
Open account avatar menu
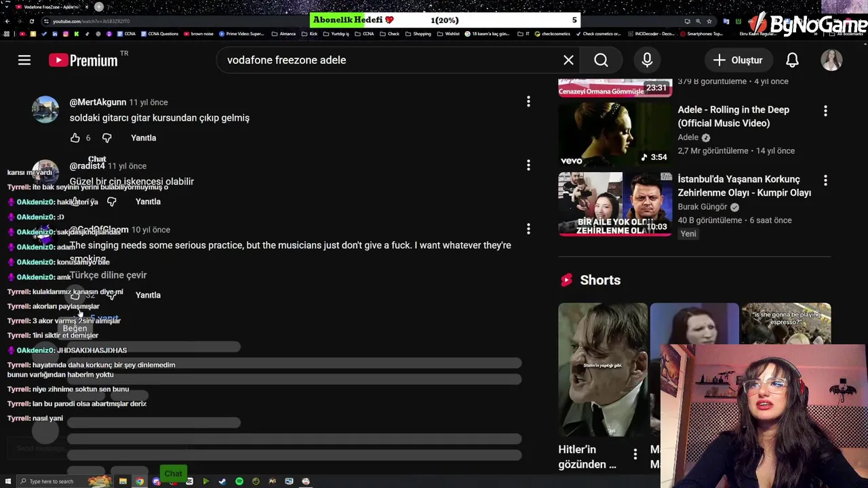coord(831,60)
